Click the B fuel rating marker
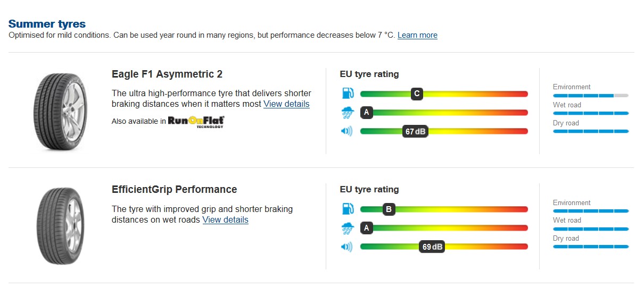644x288 pixels. pos(389,209)
